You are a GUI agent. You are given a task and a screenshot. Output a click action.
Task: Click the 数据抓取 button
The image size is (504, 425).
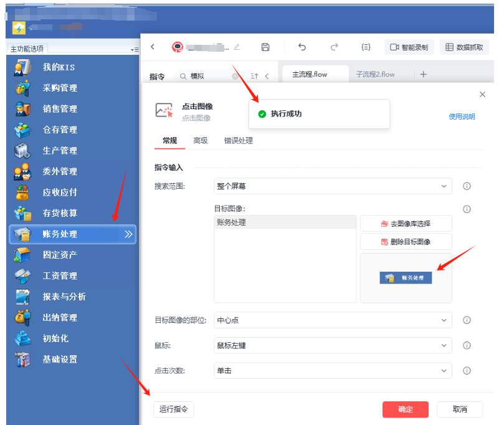point(464,47)
